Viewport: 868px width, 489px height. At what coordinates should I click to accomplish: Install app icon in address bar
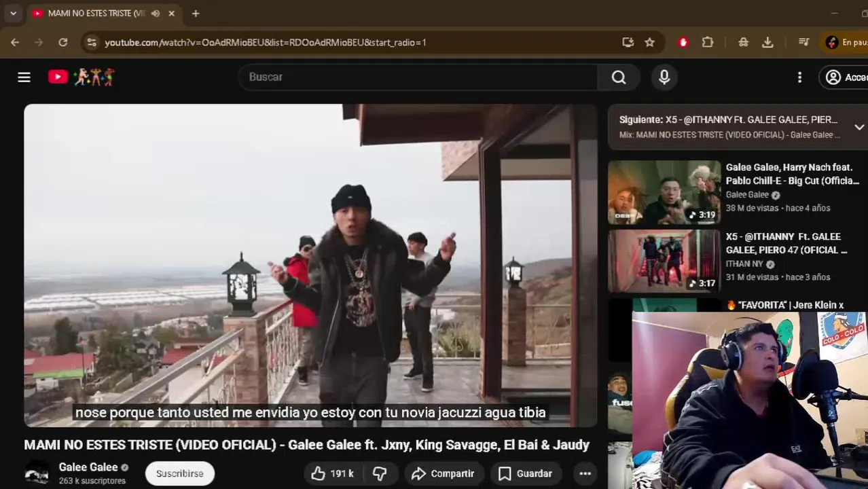628,42
